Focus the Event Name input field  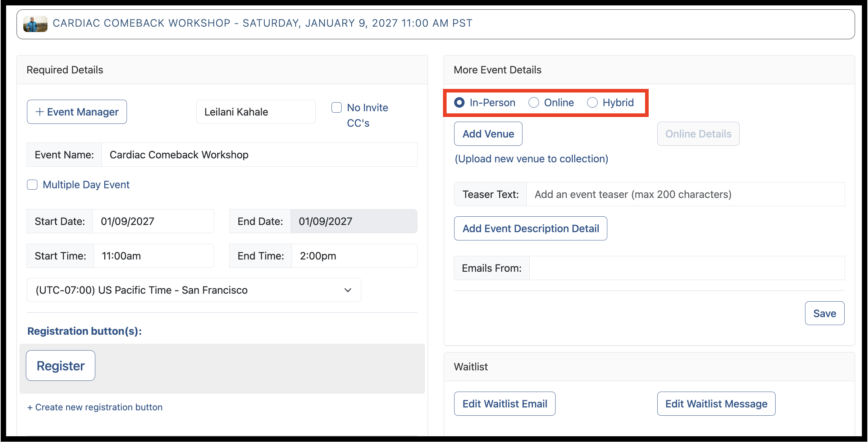[259, 155]
